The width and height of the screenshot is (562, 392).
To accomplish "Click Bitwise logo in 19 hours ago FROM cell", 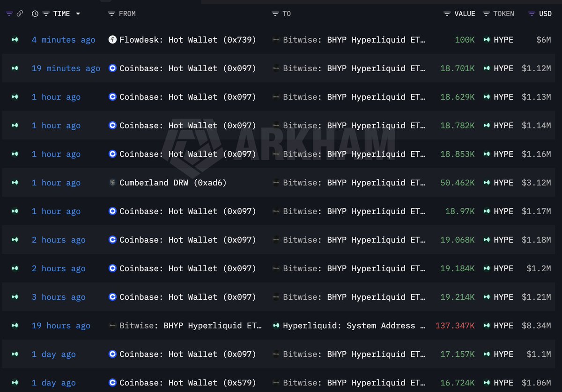I will [112, 325].
